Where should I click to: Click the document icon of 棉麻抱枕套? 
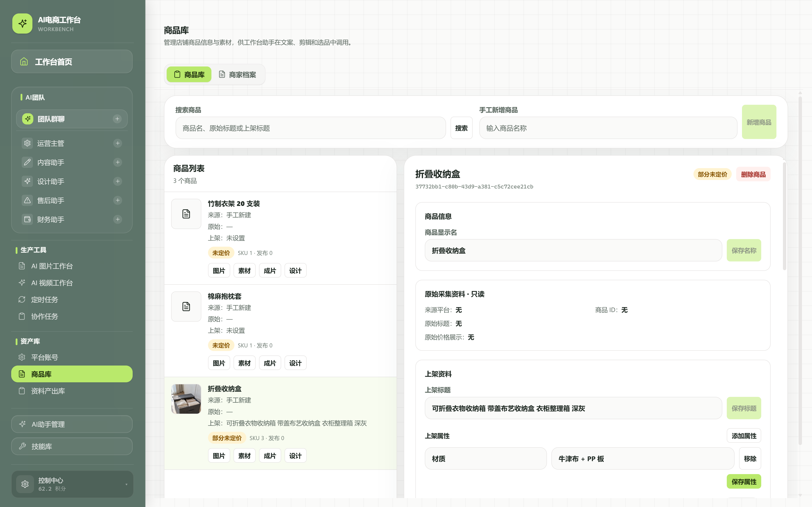point(186,306)
